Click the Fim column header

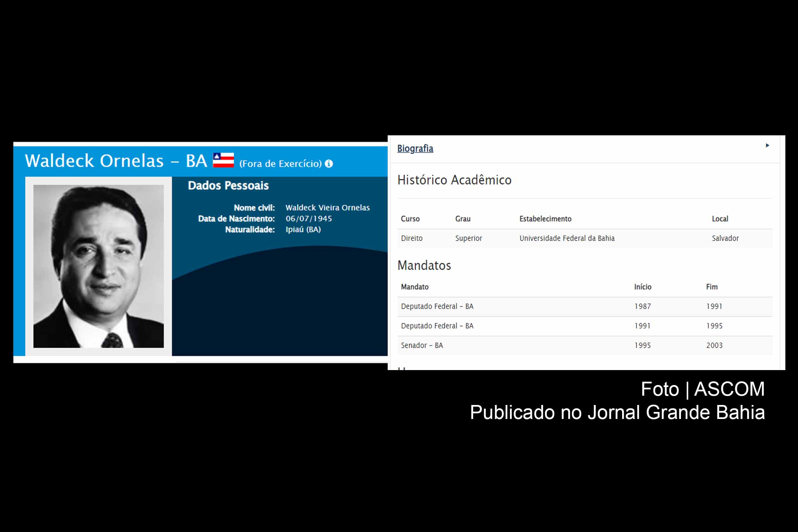point(712,287)
